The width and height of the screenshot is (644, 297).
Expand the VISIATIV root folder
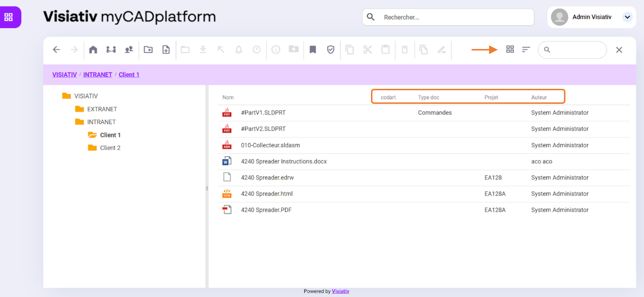(85, 96)
